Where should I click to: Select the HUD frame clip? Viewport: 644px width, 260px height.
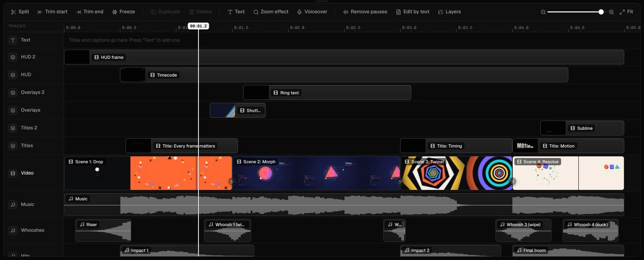tap(344, 57)
